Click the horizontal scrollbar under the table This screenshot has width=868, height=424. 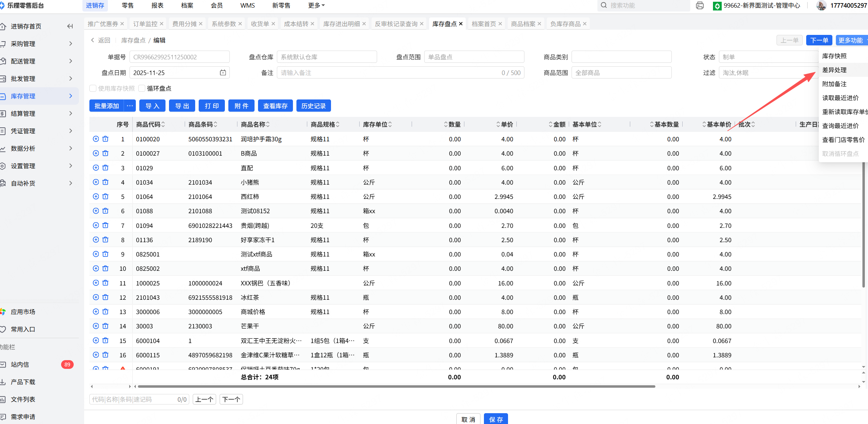tap(396, 386)
